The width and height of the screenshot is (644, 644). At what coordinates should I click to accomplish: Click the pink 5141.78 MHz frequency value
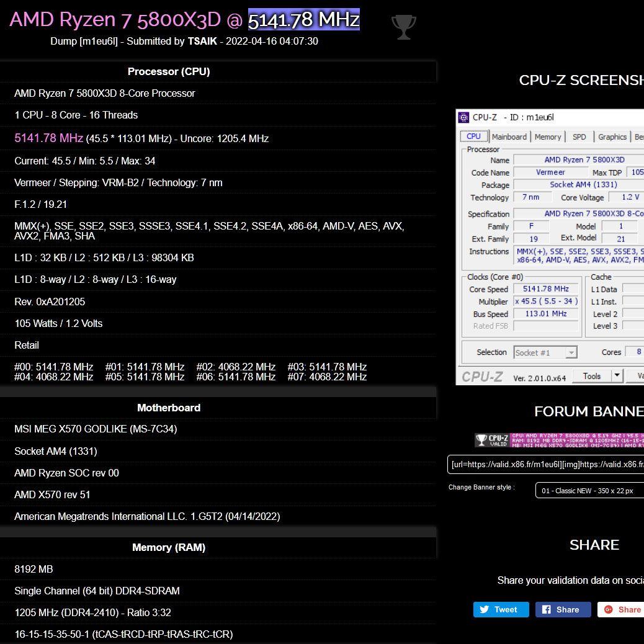tap(49, 138)
